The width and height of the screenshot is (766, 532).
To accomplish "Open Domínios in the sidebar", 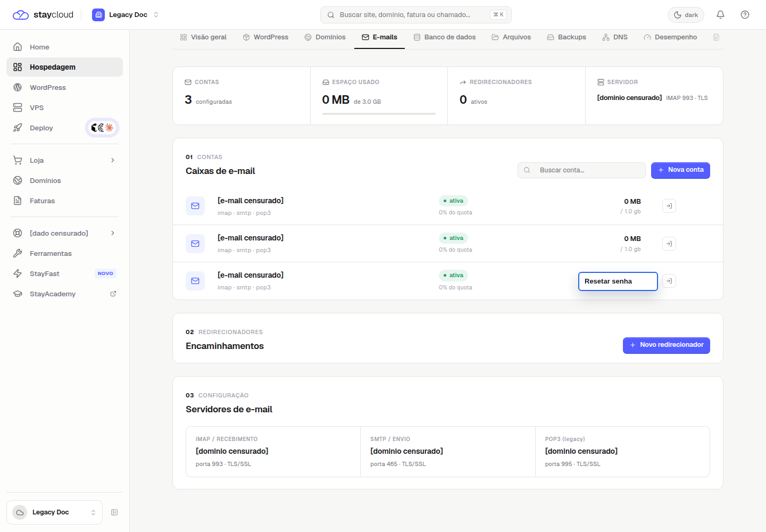I will click(x=64, y=180).
